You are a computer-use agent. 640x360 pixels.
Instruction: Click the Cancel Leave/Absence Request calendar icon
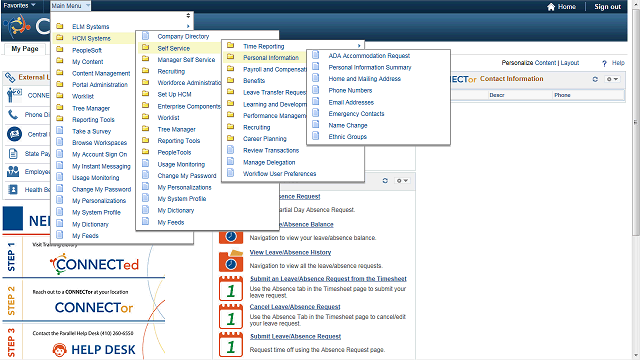point(231,316)
